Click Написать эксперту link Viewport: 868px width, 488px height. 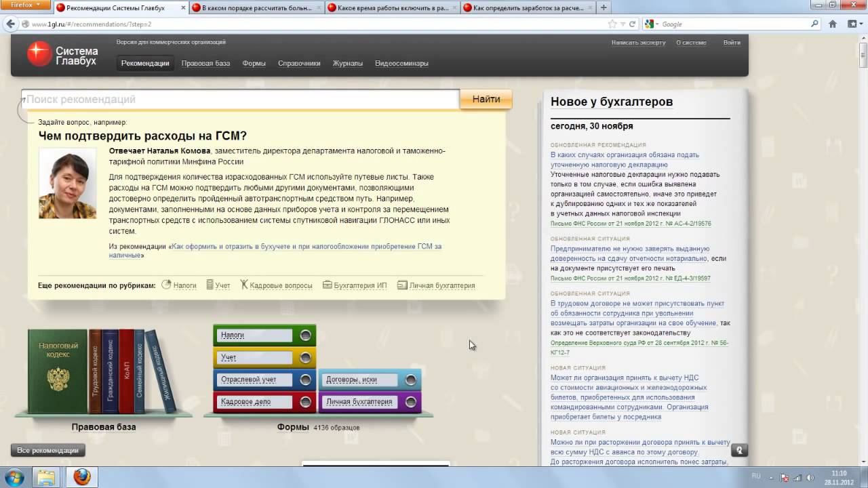[638, 43]
